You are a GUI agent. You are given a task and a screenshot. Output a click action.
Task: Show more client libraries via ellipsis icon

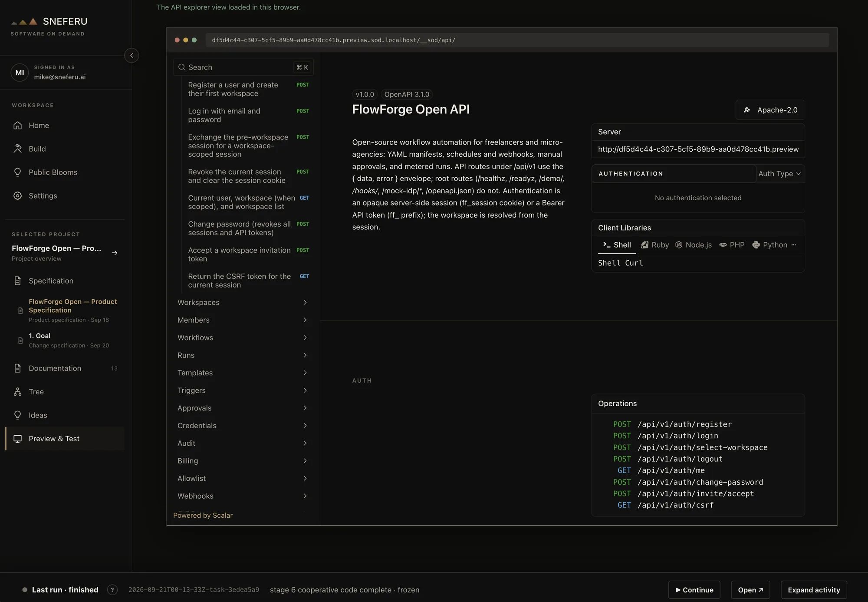pyautogui.click(x=794, y=245)
